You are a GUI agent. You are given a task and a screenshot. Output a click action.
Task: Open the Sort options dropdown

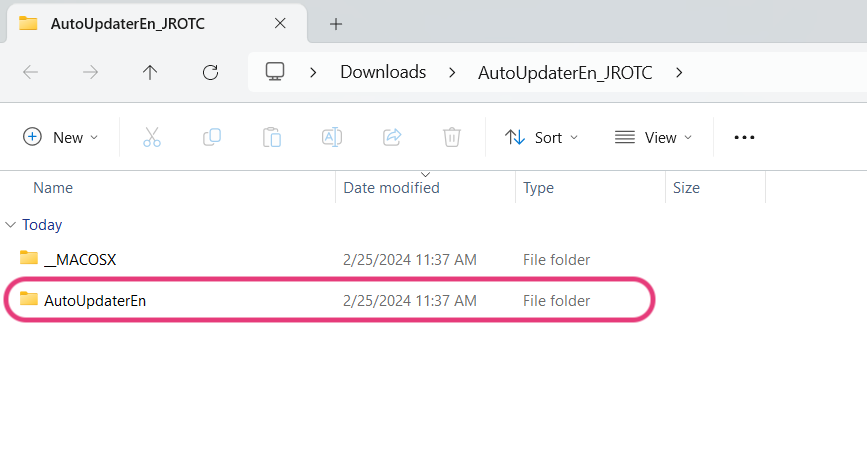coord(541,137)
